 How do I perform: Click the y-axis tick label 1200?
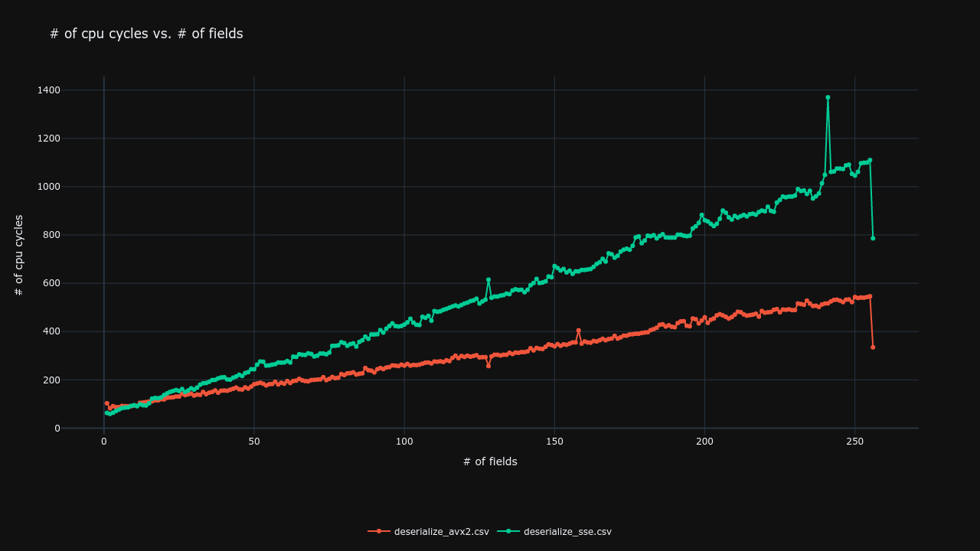48,139
